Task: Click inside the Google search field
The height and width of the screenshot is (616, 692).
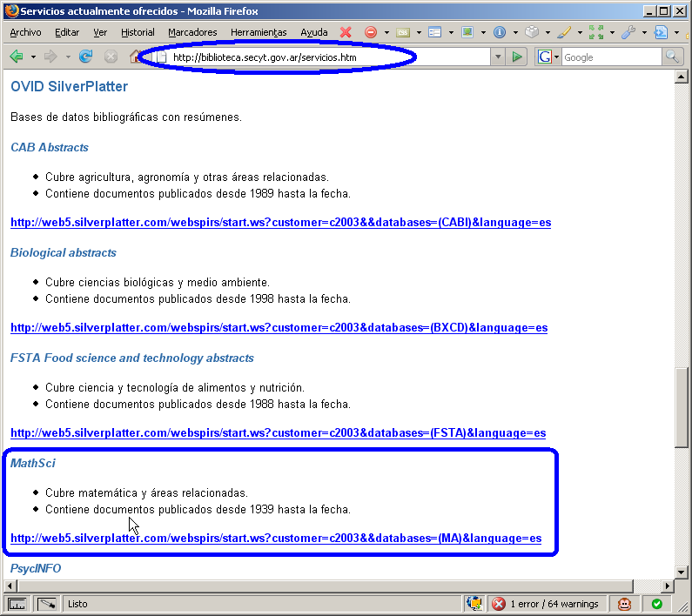Action: coord(609,57)
